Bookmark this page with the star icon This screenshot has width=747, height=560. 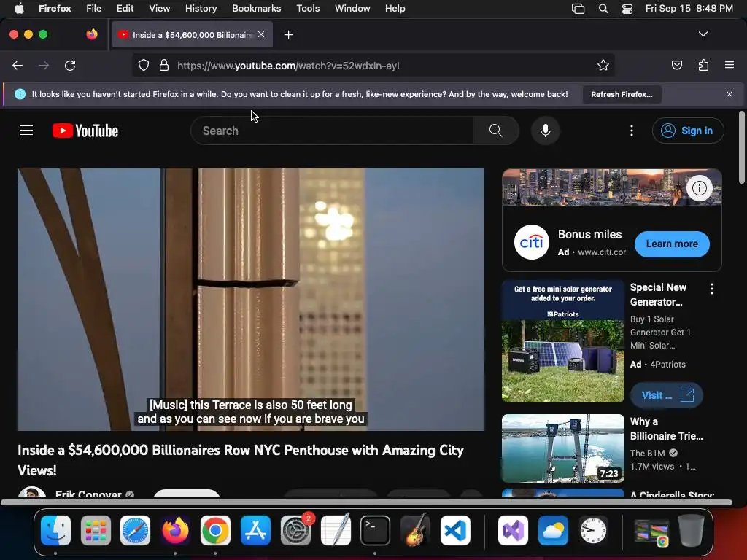click(x=603, y=65)
